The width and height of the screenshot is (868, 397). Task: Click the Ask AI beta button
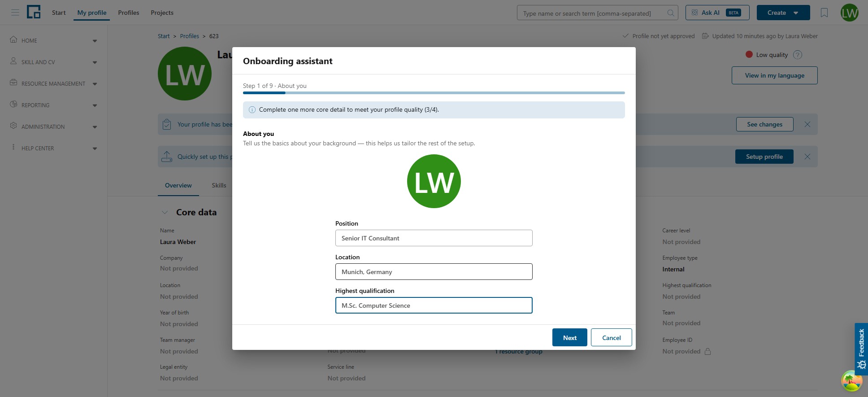coord(717,13)
